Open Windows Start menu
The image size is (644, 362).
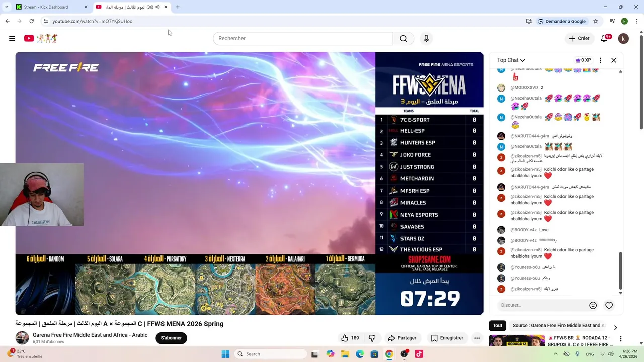pos(225,354)
